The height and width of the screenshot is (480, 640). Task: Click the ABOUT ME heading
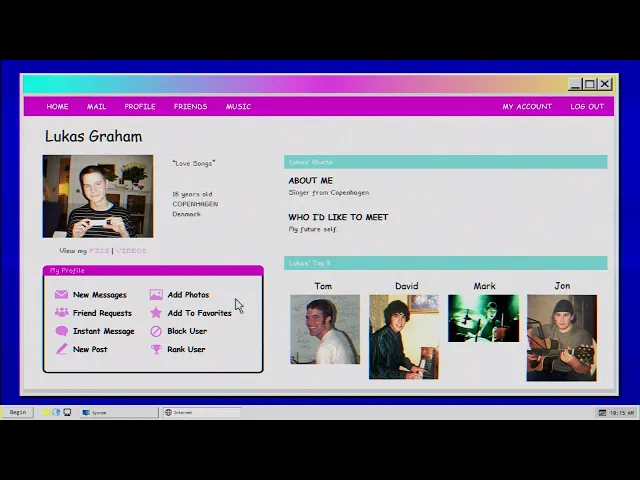point(311,180)
